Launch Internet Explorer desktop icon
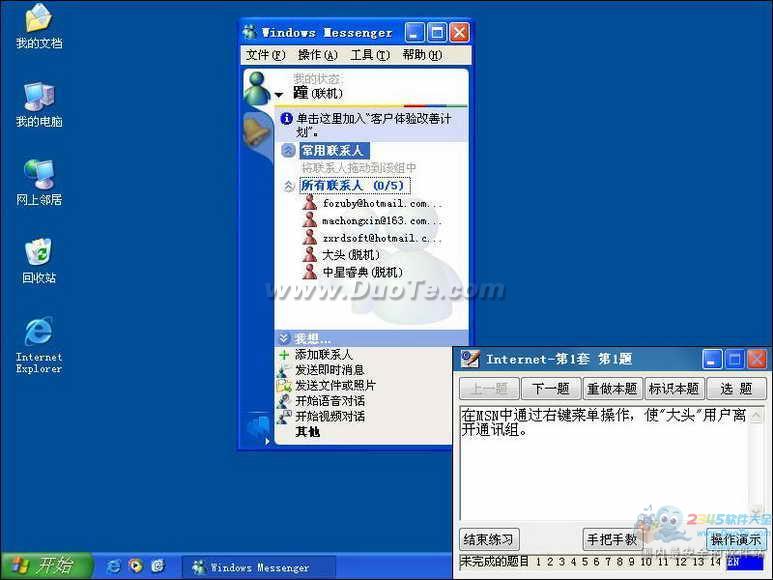Viewport: 773px width, 580px height. point(39,345)
